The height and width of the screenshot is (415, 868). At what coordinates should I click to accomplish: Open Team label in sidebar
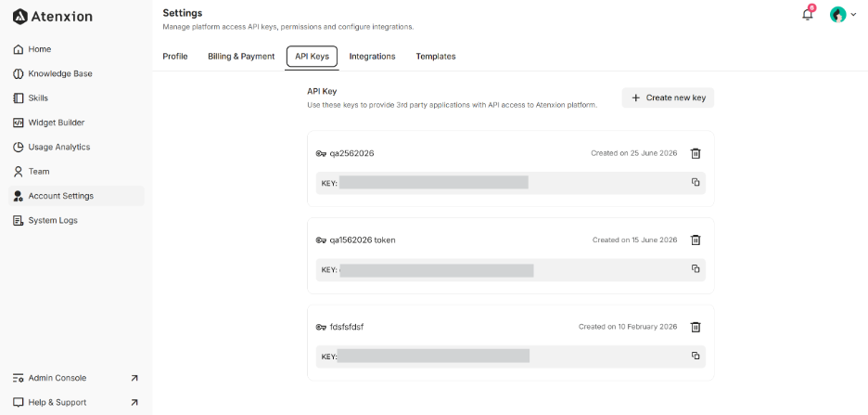(x=39, y=171)
